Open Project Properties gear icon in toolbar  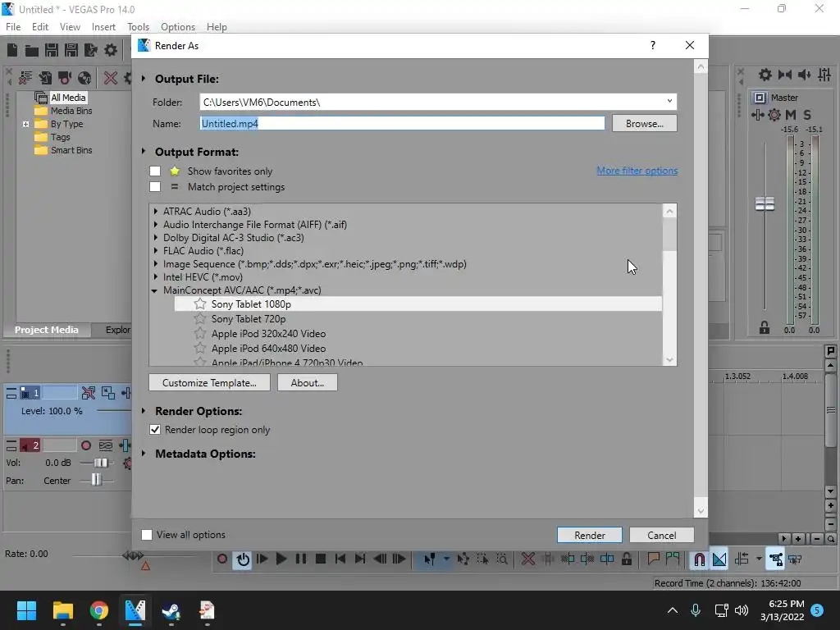click(111, 50)
